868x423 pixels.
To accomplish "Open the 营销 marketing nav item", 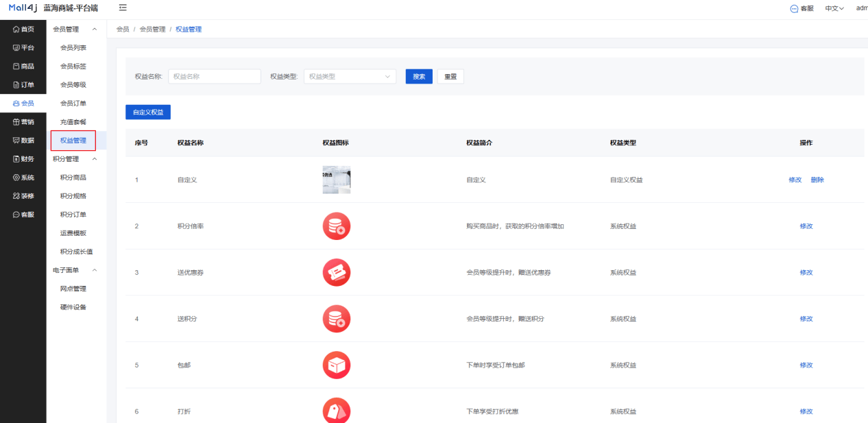I will [x=23, y=121].
